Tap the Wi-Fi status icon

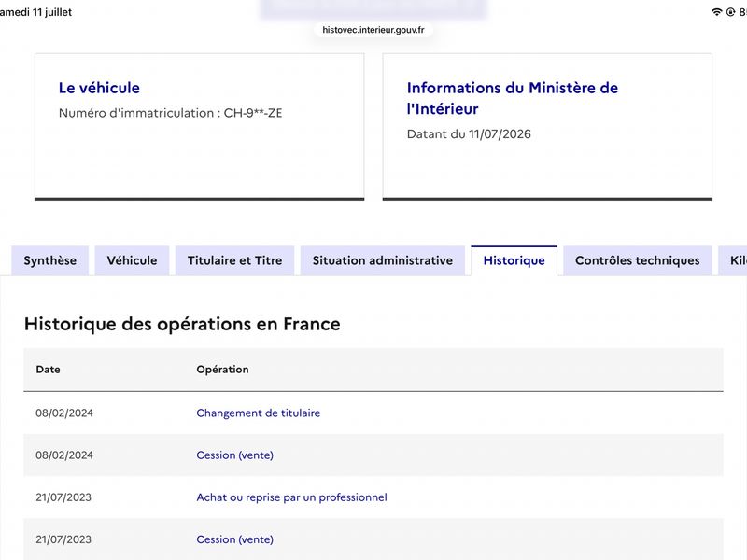tap(716, 12)
